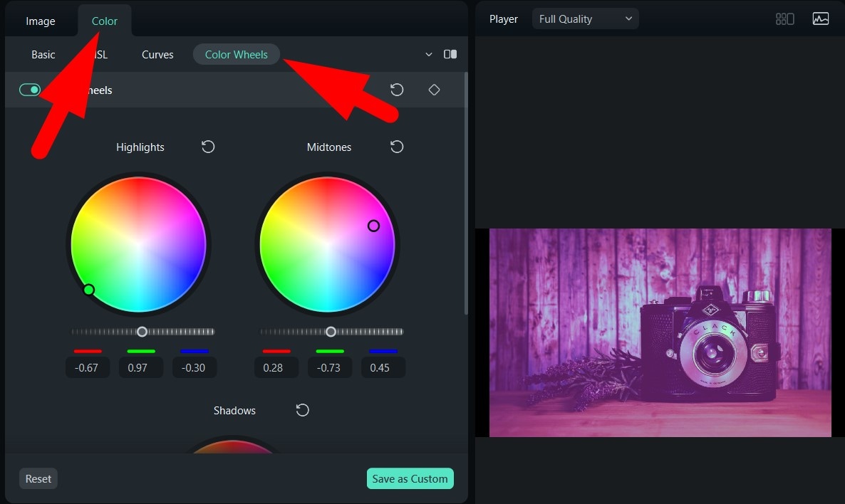Edit the Highlights green value 0.97
The image size is (845, 504).
[140, 368]
